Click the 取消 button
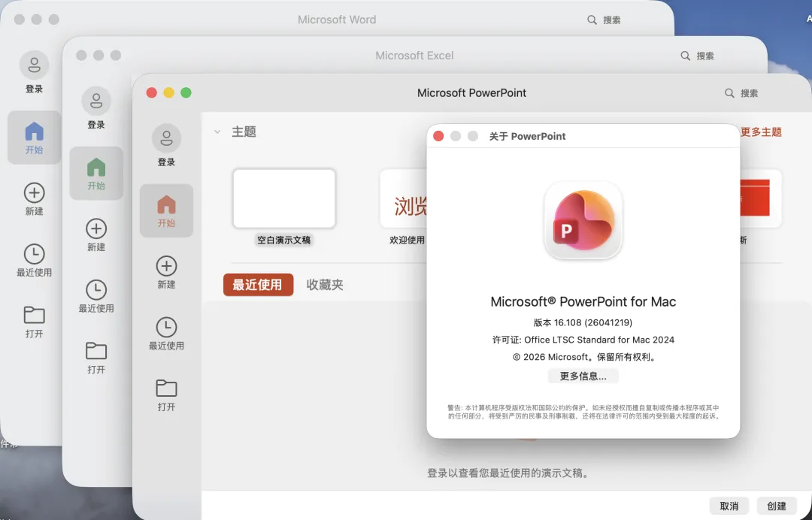Screen dimensions: 812x520 click(x=729, y=506)
